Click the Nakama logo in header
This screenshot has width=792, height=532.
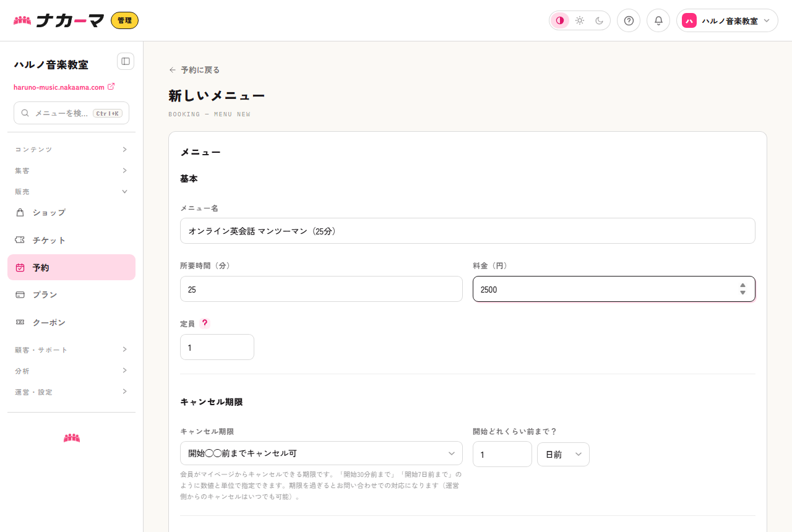(x=59, y=20)
